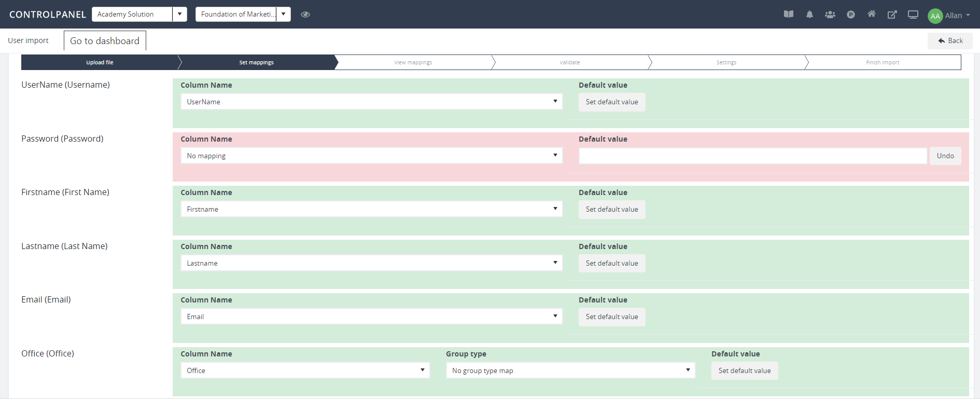Set default value for Email
980x399 pixels.
click(x=612, y=317)
